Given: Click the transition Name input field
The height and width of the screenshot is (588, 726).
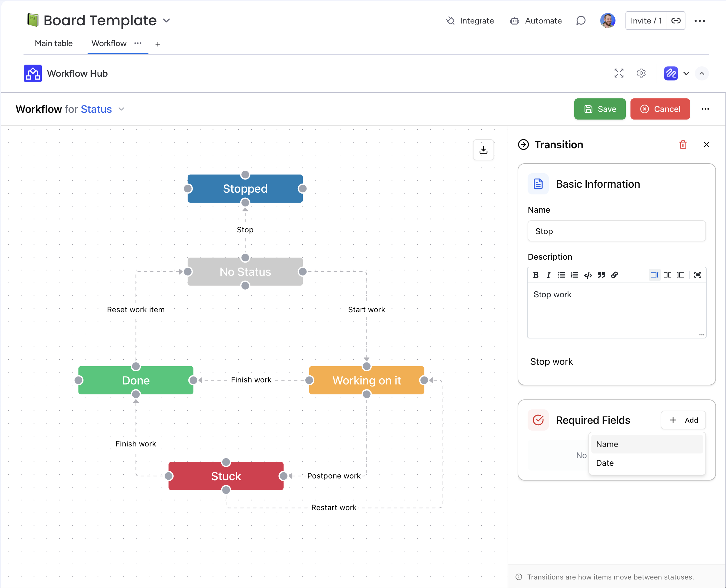Looking at the screenshot, I should coord(616,231).
